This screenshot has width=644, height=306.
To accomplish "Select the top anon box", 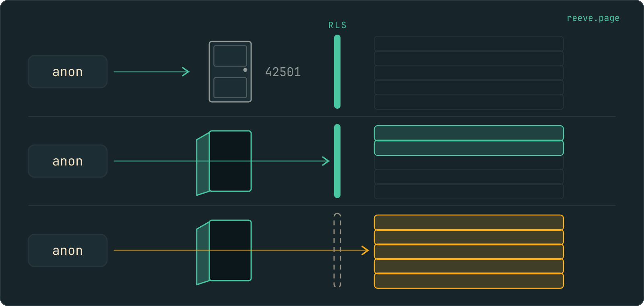I will (68, 72).
